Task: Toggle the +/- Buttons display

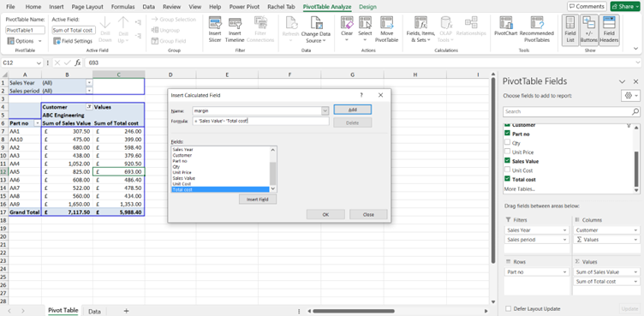Action: pos(589,30)
